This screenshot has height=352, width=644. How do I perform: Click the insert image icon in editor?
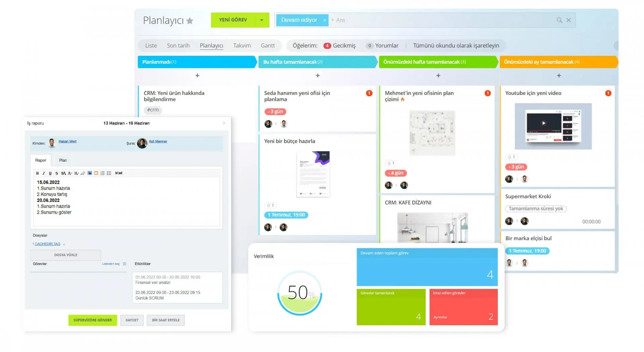[90, 173]
